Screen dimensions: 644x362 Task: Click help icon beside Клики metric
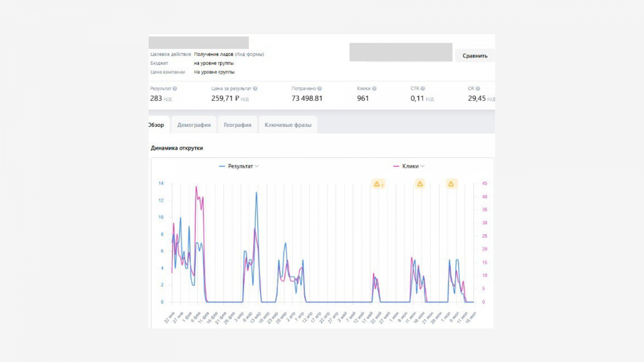(374, 88)
